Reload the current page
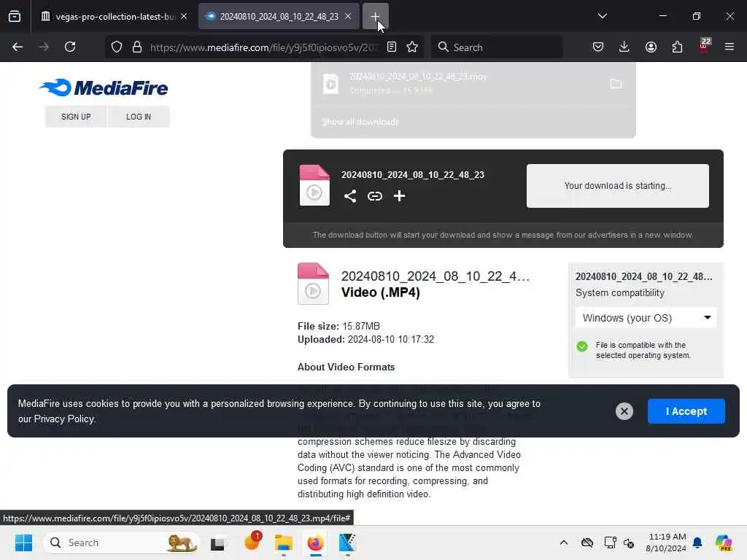Image resolution: width=747 pixels, height=560 pixels. pyautogui.click(x=70, y=47)
